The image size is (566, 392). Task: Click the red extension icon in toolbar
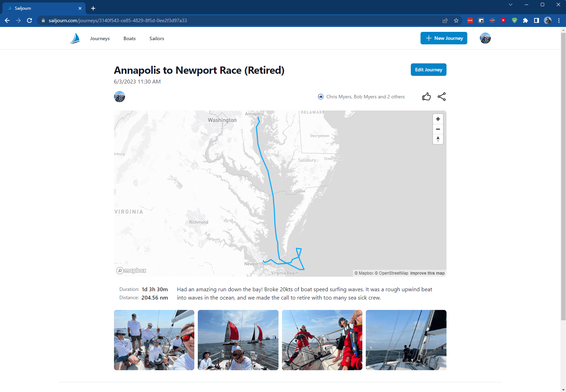(470, 20)
